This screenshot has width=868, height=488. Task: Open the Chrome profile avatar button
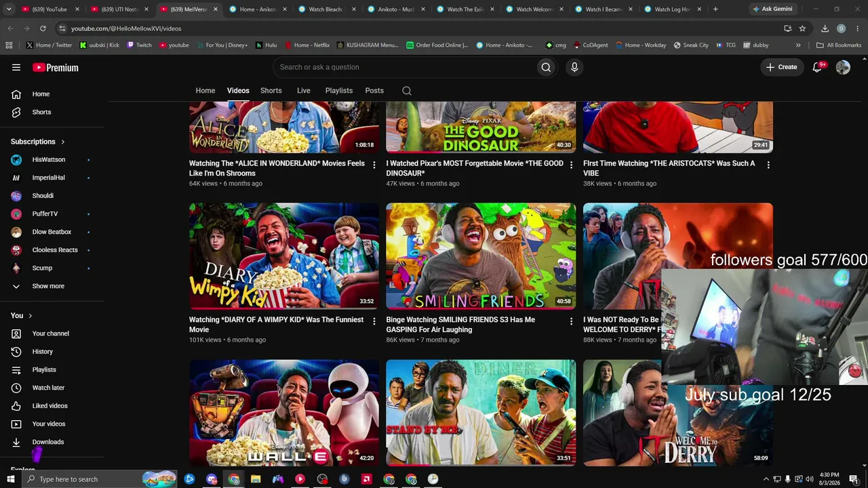pos(841,28)
